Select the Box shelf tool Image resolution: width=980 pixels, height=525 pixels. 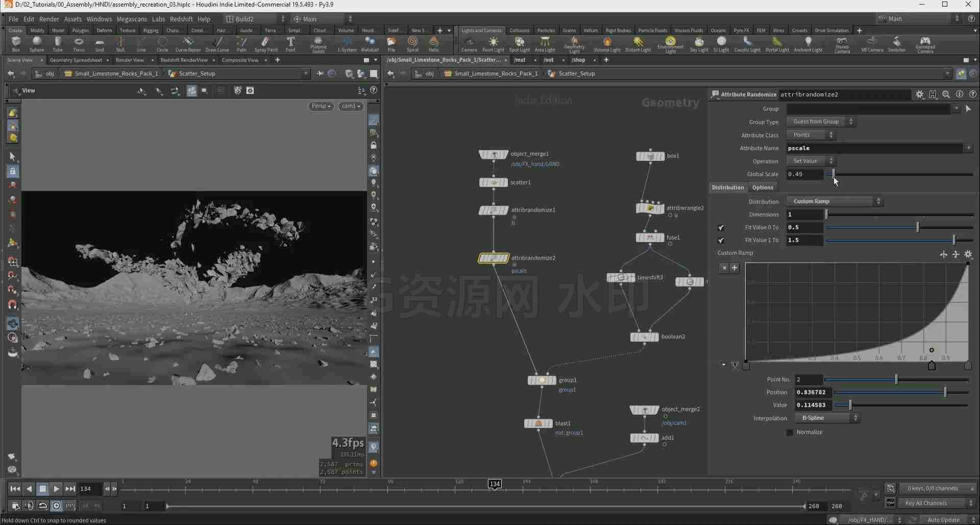pos(16,44)
